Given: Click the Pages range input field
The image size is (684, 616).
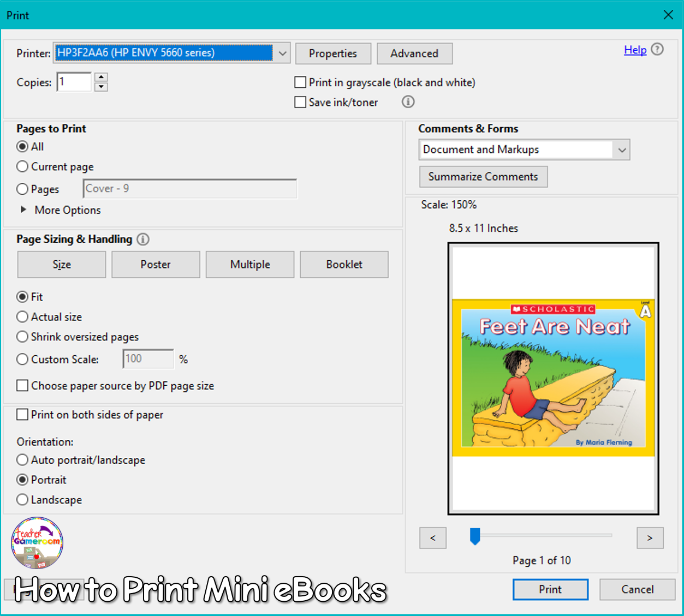Looking at the screenshot, I should (x=190, y=188).
